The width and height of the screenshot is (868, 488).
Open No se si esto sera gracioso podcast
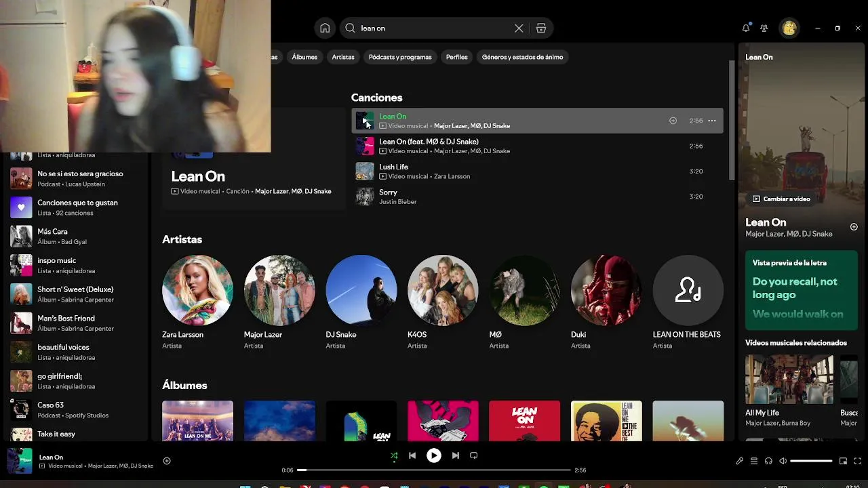tap(75, 178)
